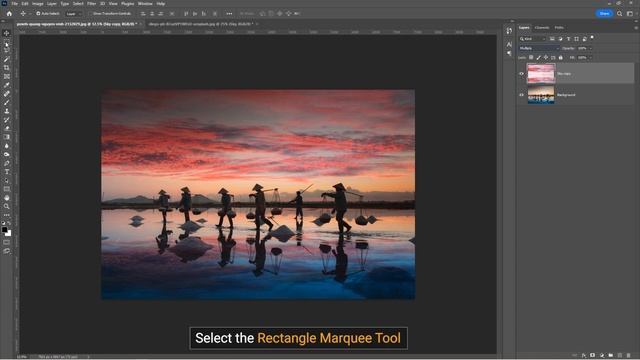Select the Rectangle shape tool
The height and width of the screenshot is (360, 640).
coord(7,189)
